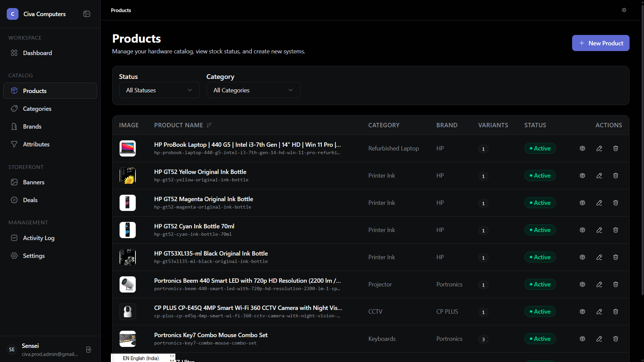The width and height of the screenshot is (644, 362).
Task: View CP PLUS CCTV Camera product
Action: 583,312
